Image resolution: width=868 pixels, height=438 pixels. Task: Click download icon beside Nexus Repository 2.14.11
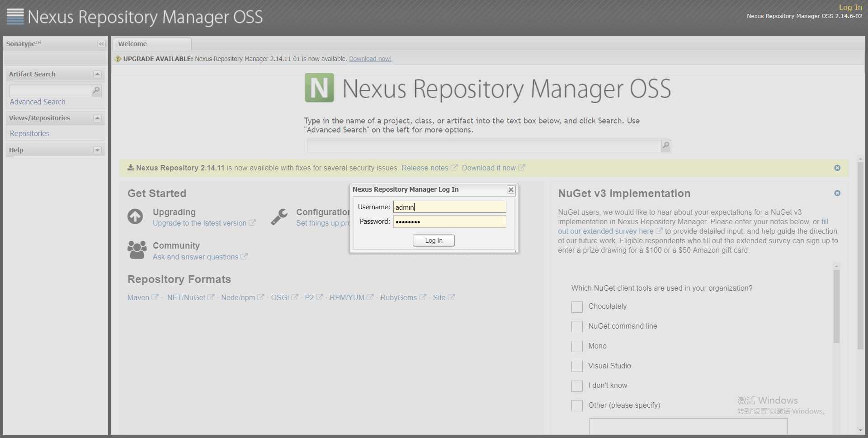pos(131,167)
